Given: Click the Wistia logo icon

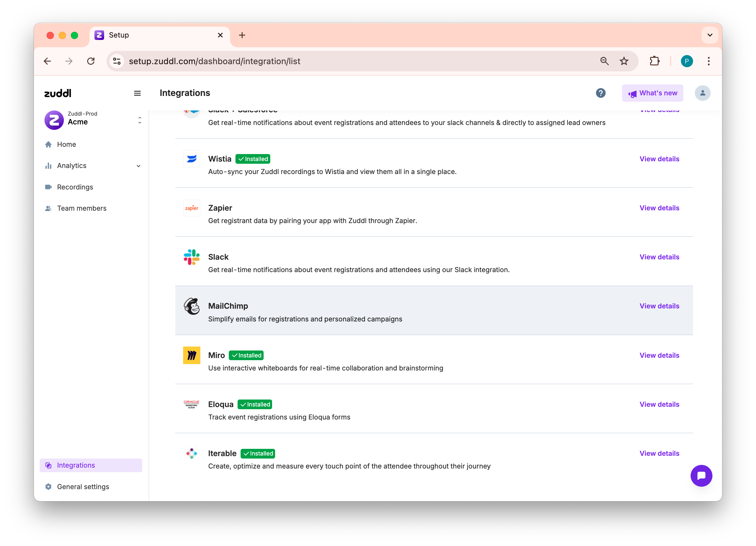Looking at the screenshot, I should 192,159.
